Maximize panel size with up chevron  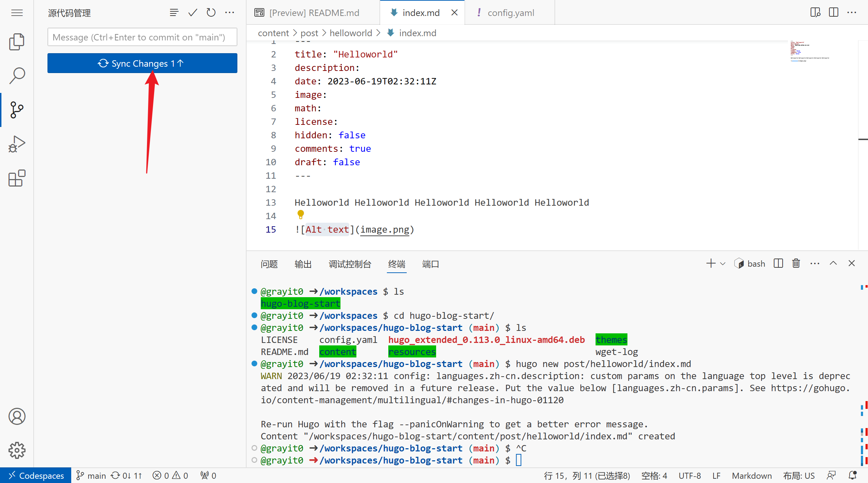833,263
